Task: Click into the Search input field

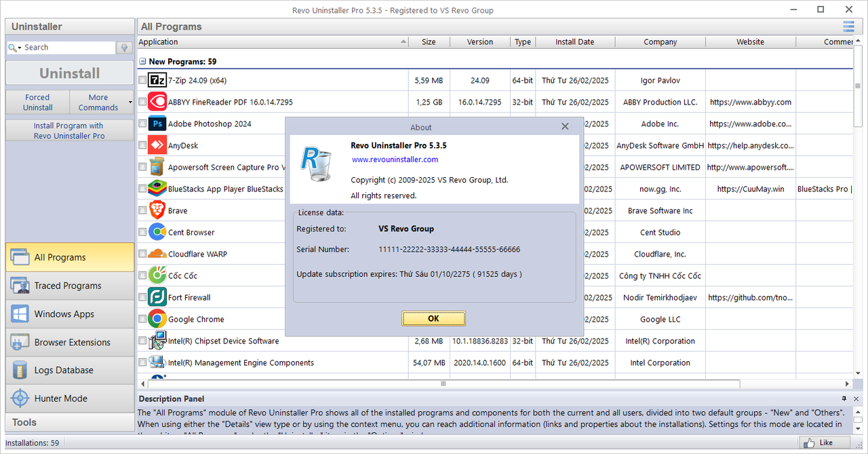Action: (68, 48)
